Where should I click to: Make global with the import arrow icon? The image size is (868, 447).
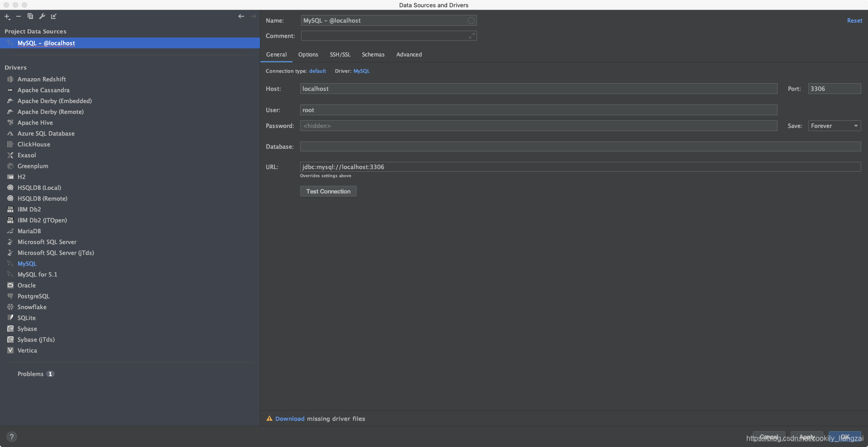54,16
